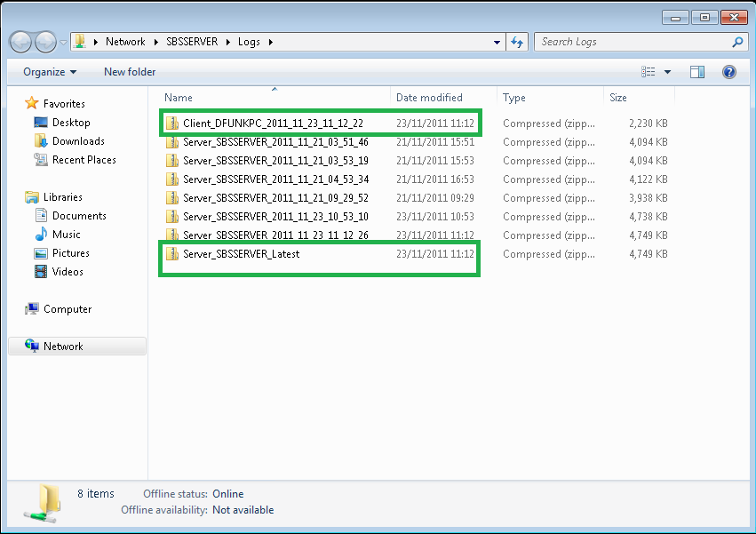Viewport: 756px width, 534px height.
Task: Click the Refresh button beside address bar
Action: click(517, 42)
